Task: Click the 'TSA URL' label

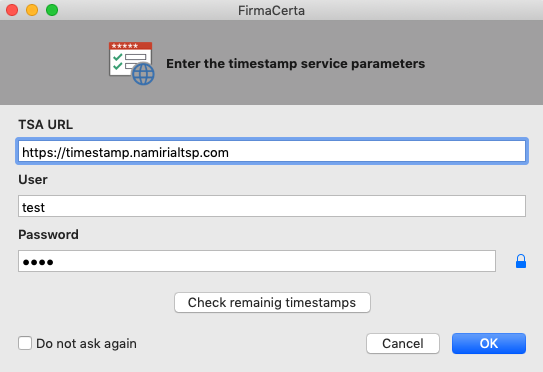Action: 45,124
